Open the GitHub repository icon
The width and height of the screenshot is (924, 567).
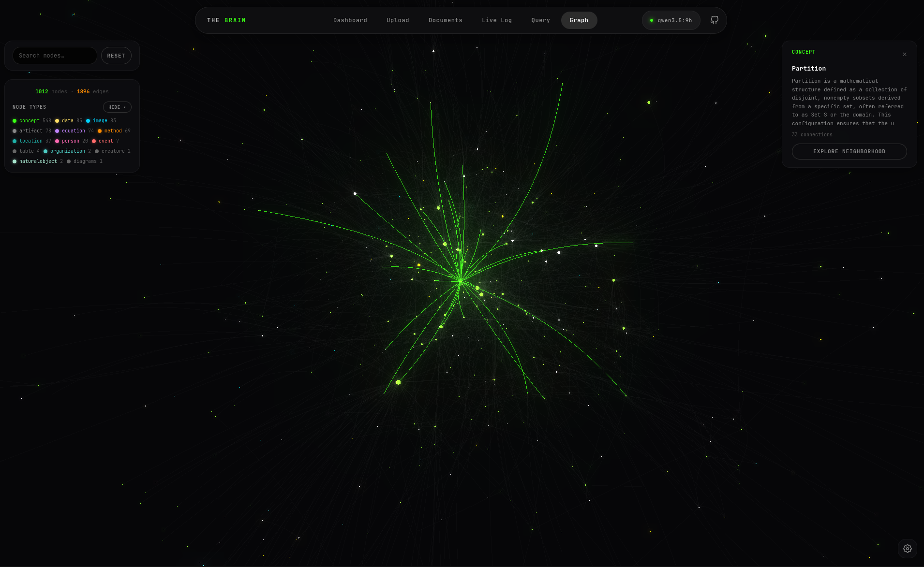point(714,20)
